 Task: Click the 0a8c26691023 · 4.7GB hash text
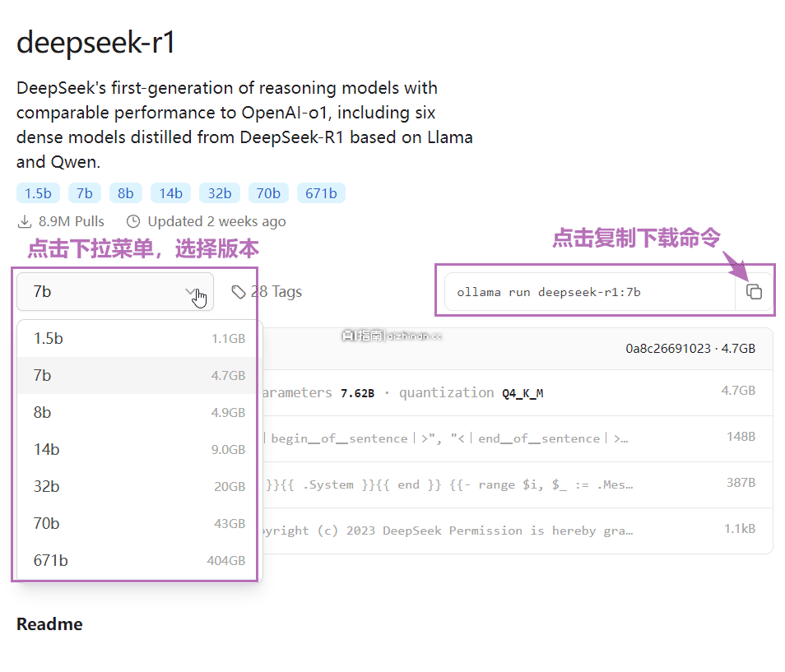pyautogui.click(x=690, y=348)
